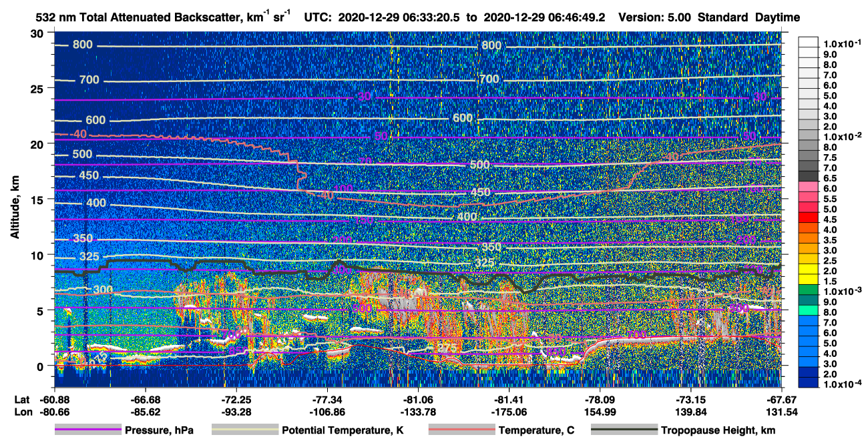Select the altitude tick label "30"
868x445 pixels.
point(39,33)
